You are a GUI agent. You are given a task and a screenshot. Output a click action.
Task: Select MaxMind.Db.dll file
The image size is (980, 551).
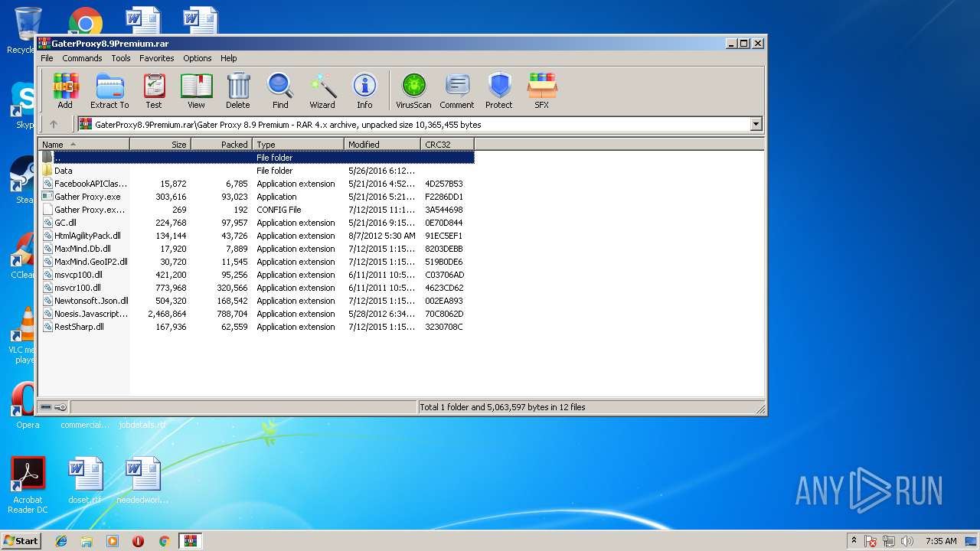[256, 249]
